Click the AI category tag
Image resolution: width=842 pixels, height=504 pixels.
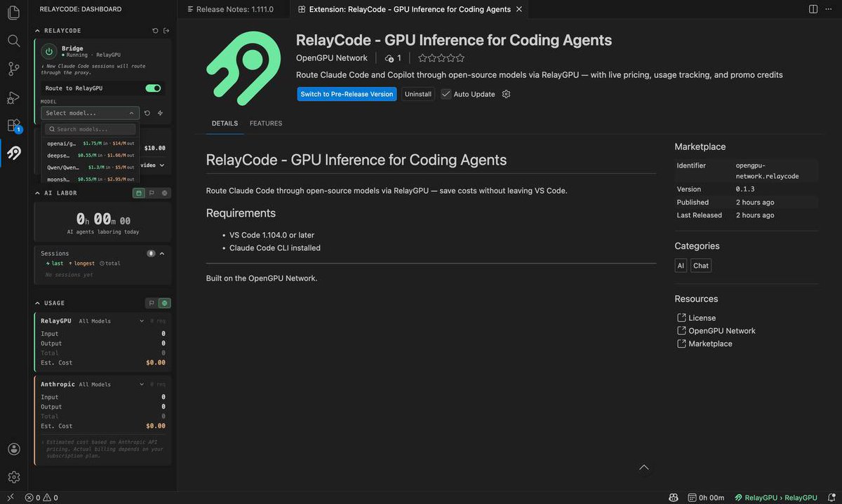681,266
